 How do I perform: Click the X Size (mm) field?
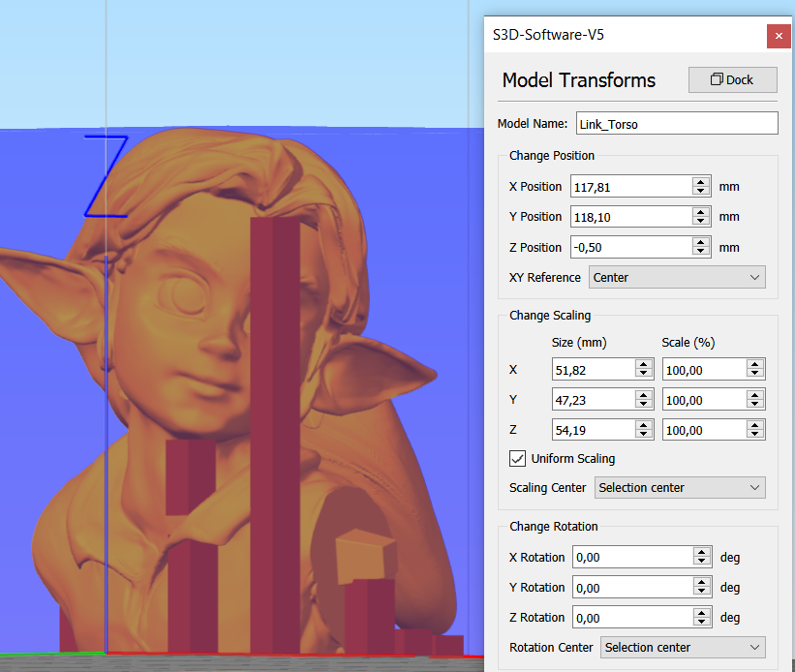(594, 369)
